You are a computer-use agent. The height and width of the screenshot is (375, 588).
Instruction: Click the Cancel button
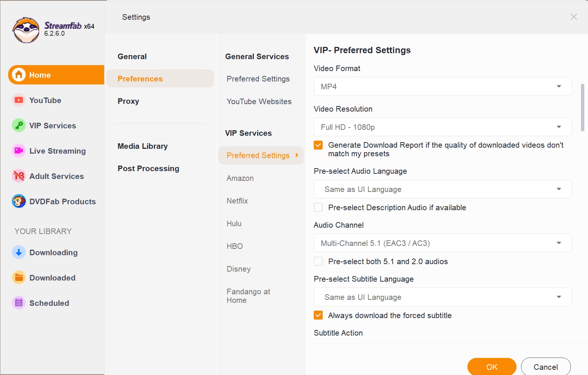[x=546, y=367]
